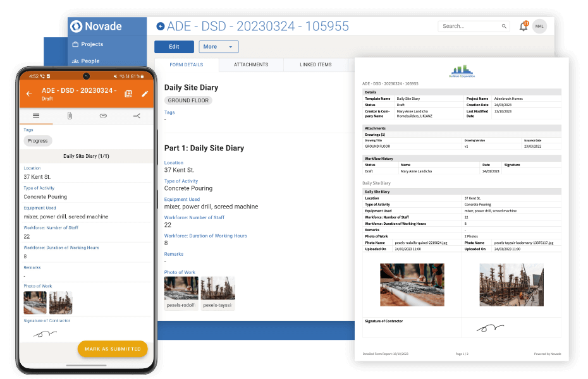The image size is (588, 379).
Task: Expand the GROUND FLOOR drawing chip
Action: (x=188, y=100)
